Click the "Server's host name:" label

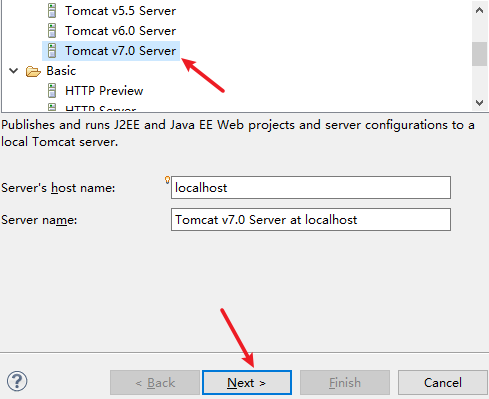coord(58,188)
